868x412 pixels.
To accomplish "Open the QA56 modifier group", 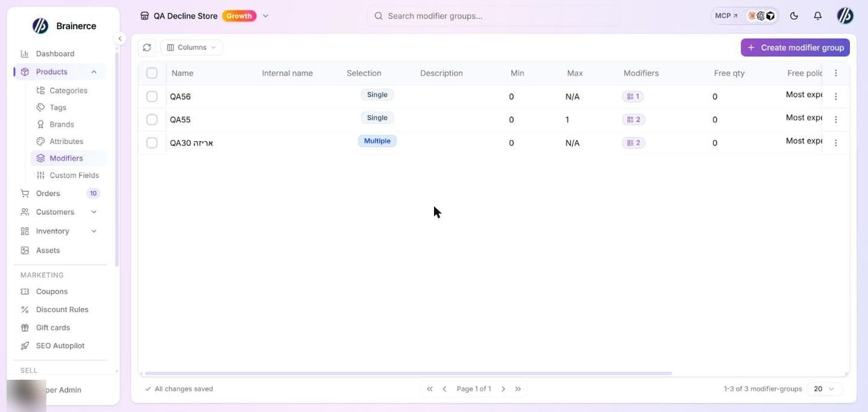I will 180,97.
